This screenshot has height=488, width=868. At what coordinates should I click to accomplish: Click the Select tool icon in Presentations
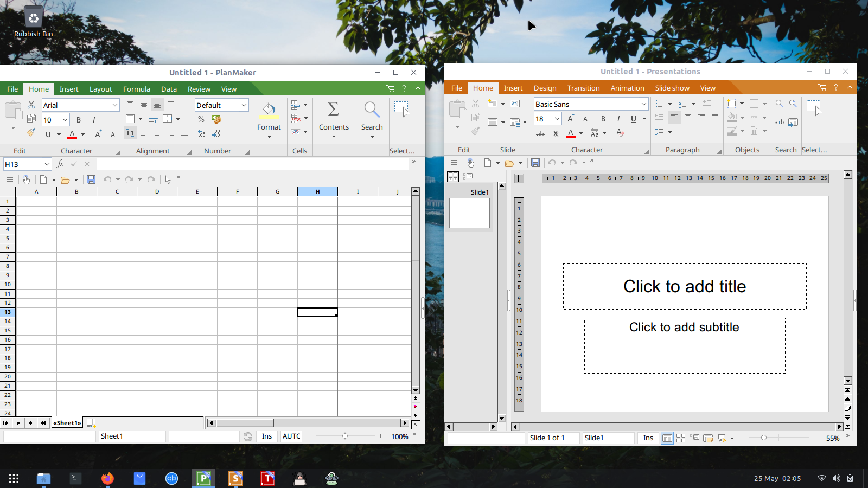pos(814,107)
